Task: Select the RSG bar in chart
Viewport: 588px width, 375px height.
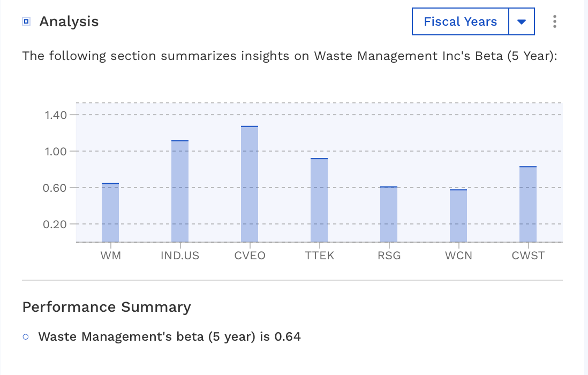Action: (x=389, y=214)
